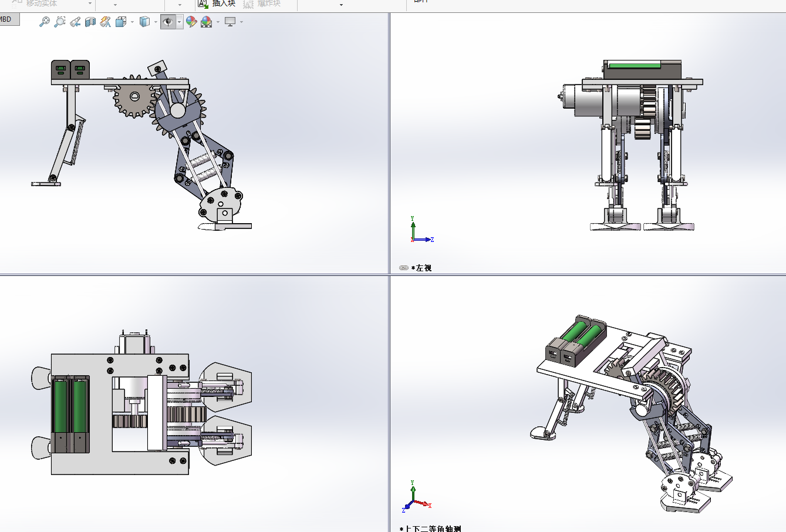
Task: Click the Zoom to Fit magnifier icon
Action: pos(45,22)
